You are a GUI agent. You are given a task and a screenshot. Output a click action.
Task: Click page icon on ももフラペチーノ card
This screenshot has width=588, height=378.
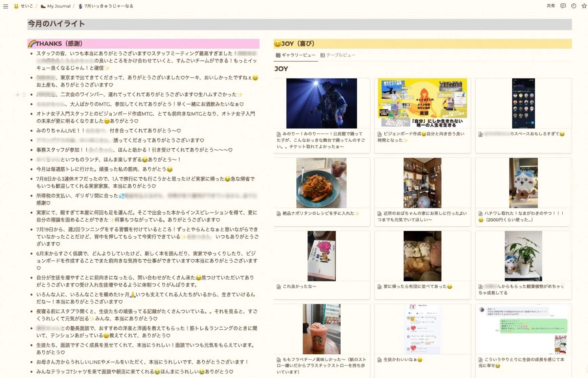[x=279, y=360]
